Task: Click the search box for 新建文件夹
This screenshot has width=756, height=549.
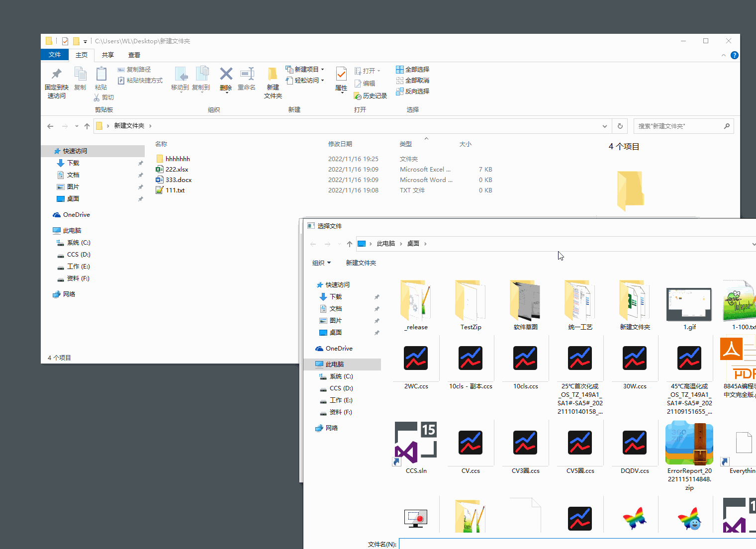Action: pos(679,126)
